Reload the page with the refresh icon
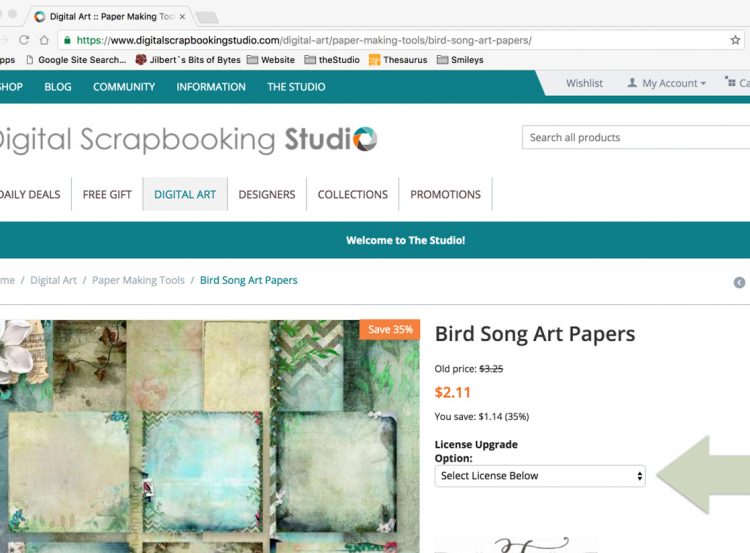750x553 pixels. click(x=24, y=40)
